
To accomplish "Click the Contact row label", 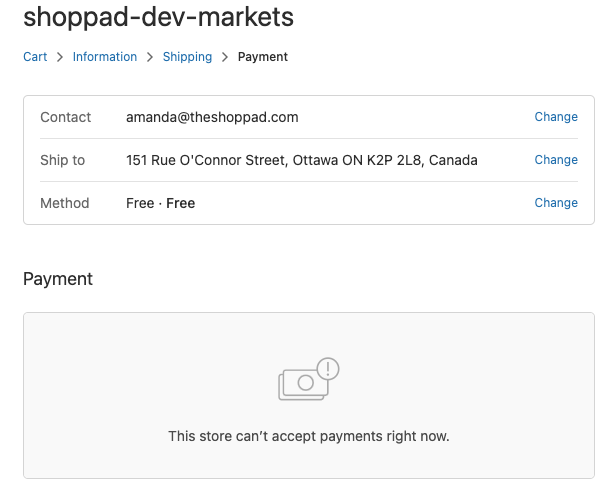I will 65,117.
